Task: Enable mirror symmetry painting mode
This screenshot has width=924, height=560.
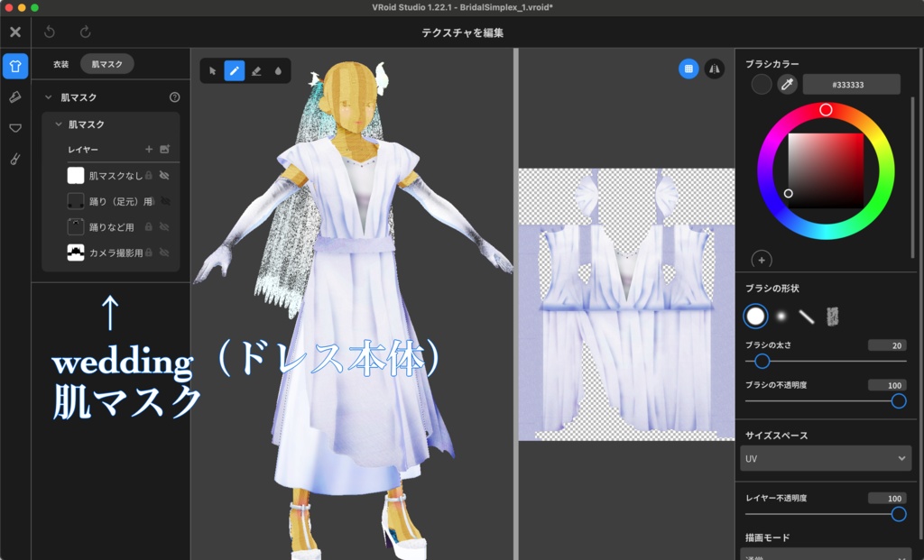Action: [715, 69]
